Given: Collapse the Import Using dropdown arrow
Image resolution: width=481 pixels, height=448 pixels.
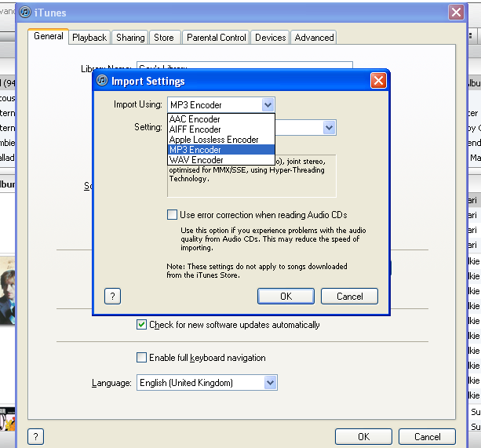Looking at the screenshot, I should [x=268, y=105].
